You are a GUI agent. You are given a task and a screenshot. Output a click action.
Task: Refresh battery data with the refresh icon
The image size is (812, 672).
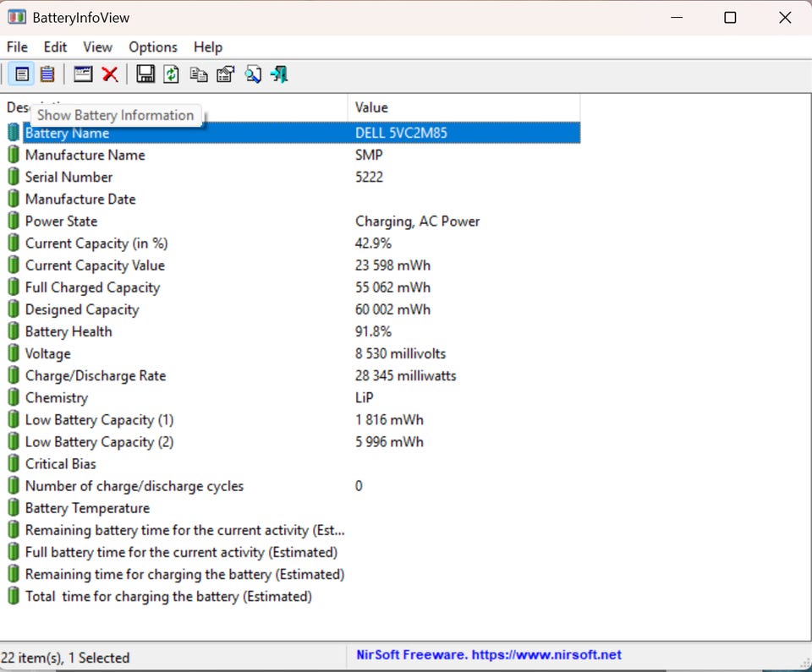point(172,74)
